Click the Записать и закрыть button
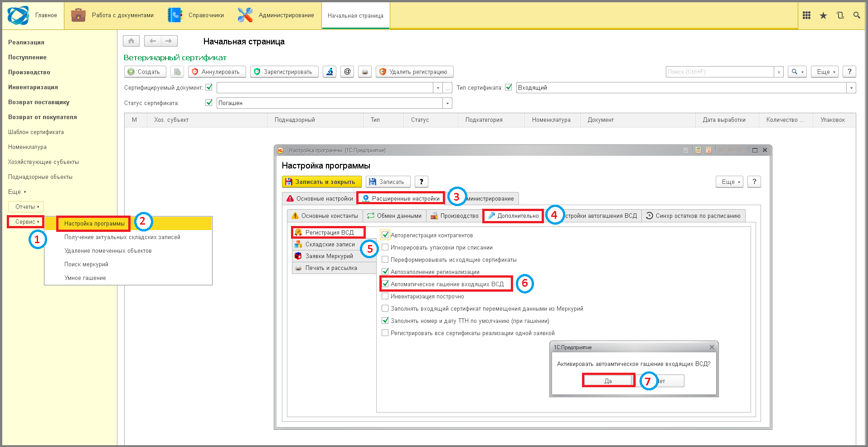This screenshot has height=447, width=868. coord(321,182)
